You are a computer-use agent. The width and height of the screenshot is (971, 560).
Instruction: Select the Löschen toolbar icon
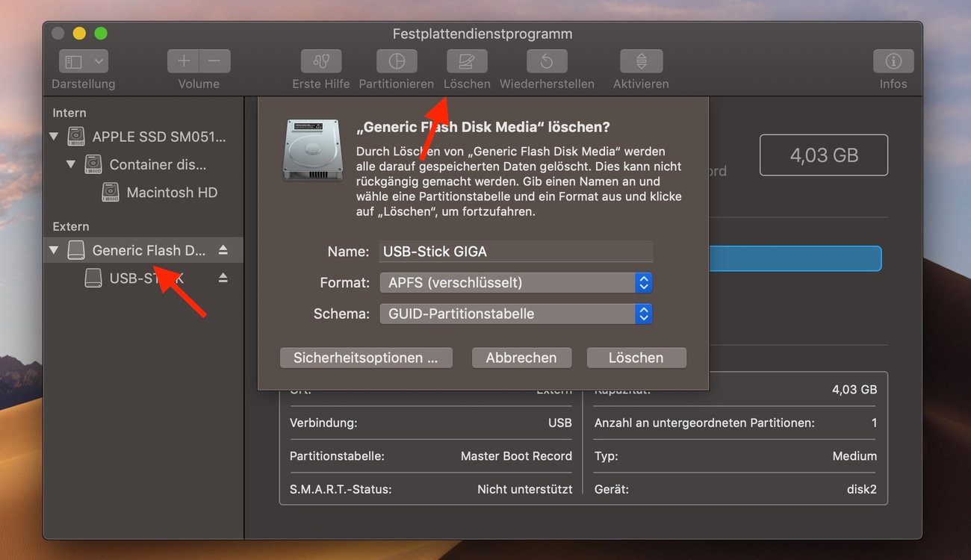466,61
